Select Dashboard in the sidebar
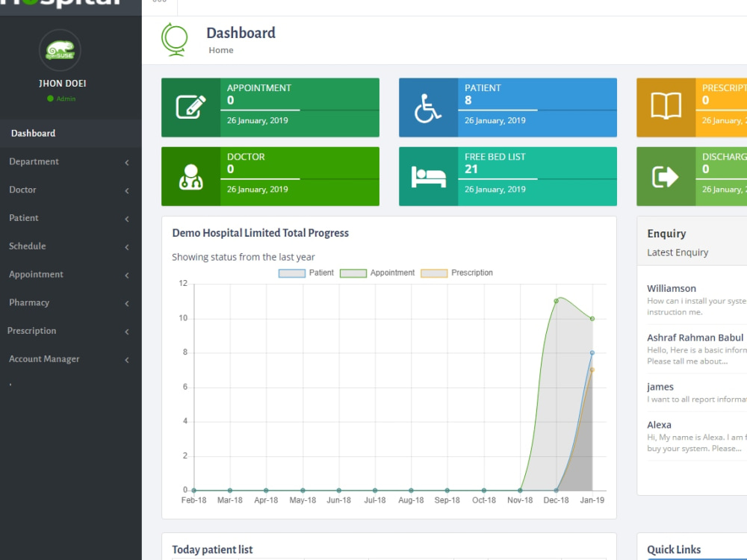This screenshot has width=747, height=560. pyautogui.click(x=70, y=134)
